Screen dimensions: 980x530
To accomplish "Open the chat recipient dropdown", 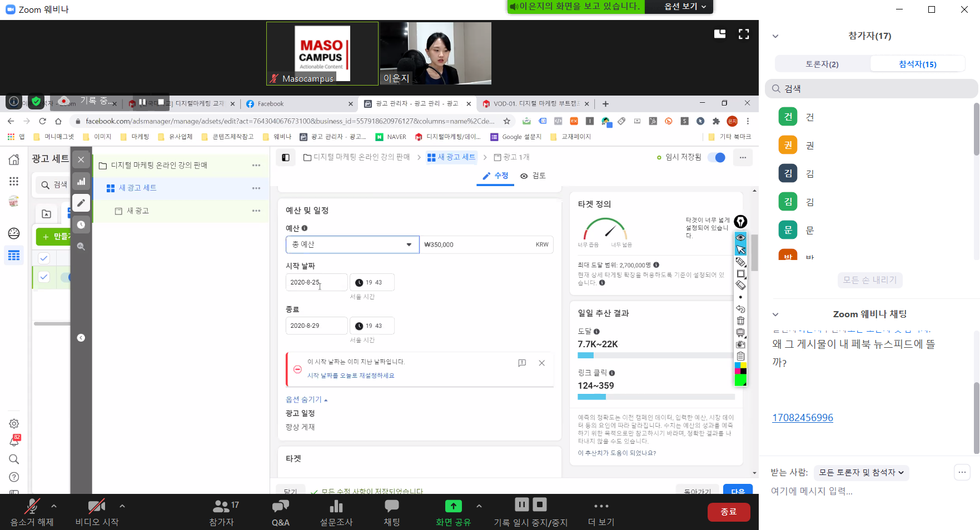I will click(860, 472).
